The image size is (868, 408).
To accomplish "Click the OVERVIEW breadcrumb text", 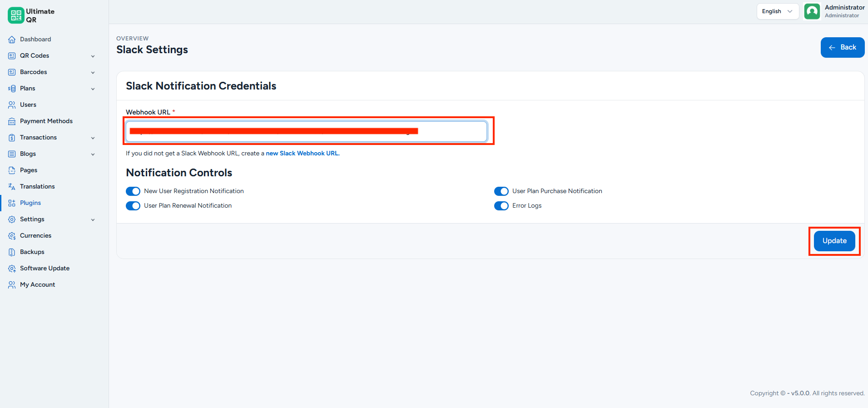I will pos(132,39).
